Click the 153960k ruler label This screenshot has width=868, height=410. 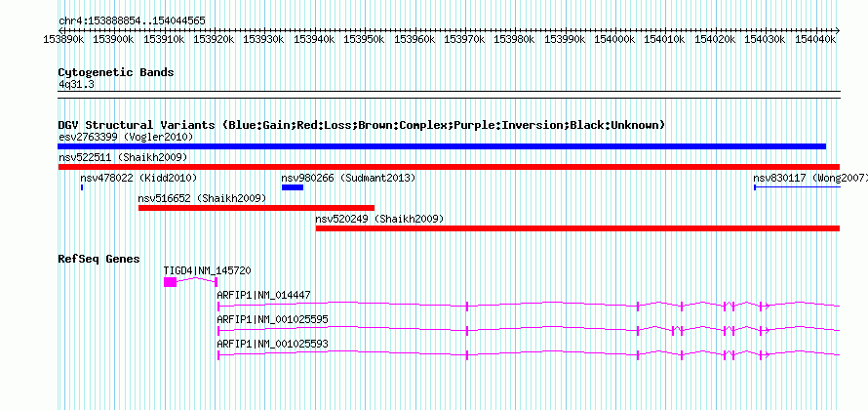414,39
